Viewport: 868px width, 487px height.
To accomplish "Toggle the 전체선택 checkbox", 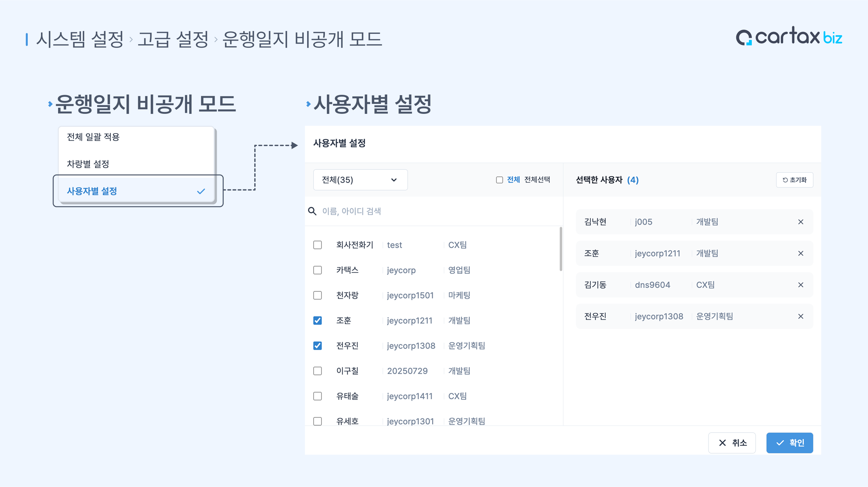I will (x=499, y=180).
